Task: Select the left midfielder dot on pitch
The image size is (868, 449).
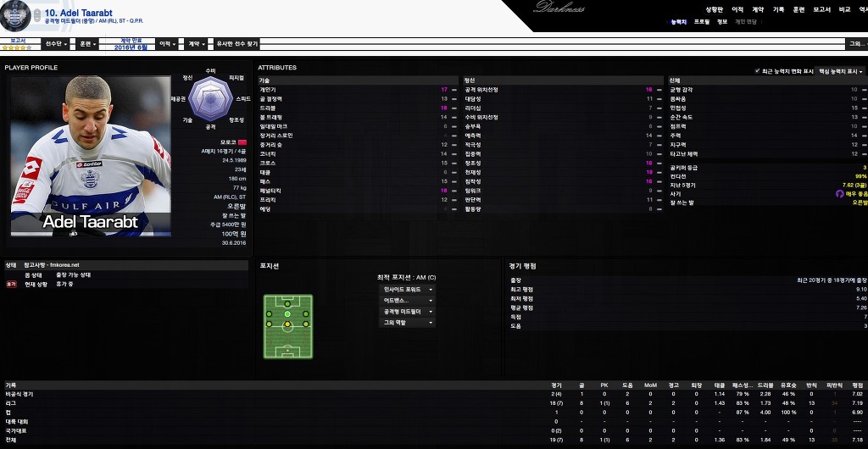Action: pyautogui.click(x=269, y=324)
